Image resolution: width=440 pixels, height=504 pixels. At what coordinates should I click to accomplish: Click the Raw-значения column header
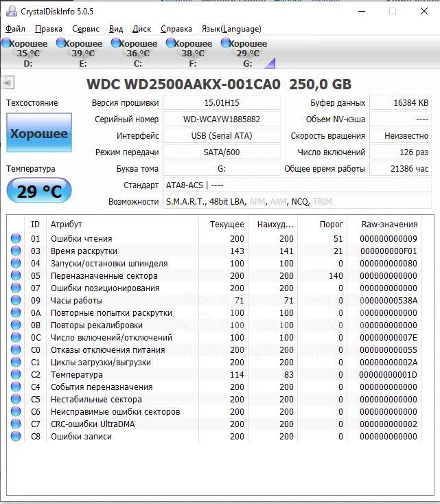pos(384,224)
